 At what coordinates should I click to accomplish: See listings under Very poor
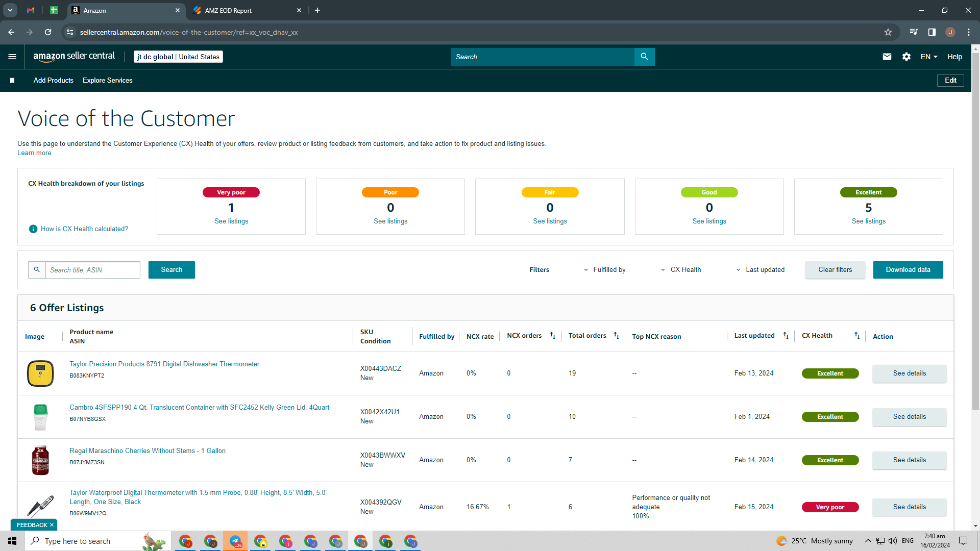coord(231,221)
